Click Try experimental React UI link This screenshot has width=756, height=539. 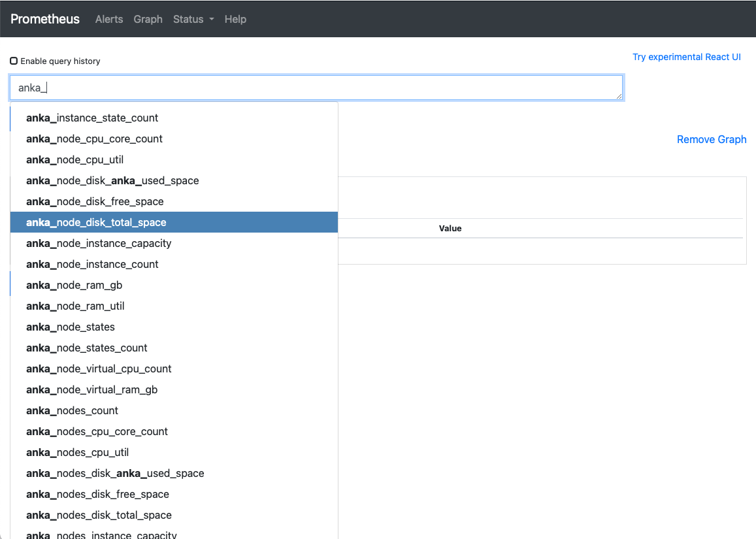687,57
